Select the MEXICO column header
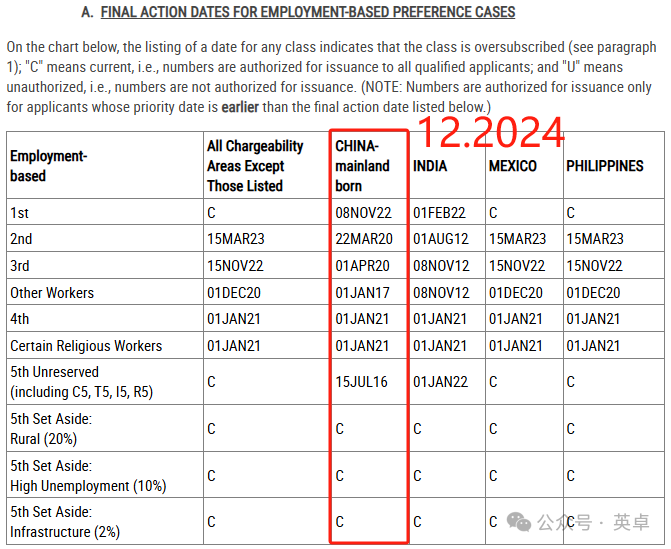 513,166
